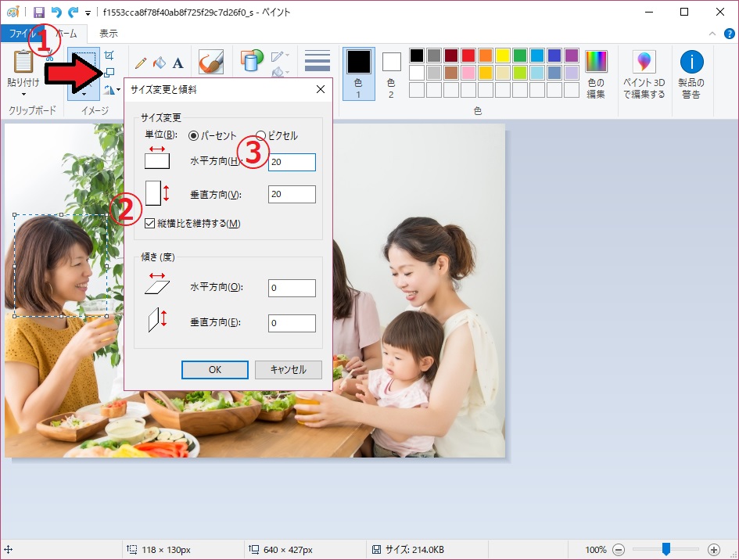The height and width of the screenshot is (560, 739).
Task: Click the horizontal resize input field showing 20
Action: point(291,162)
